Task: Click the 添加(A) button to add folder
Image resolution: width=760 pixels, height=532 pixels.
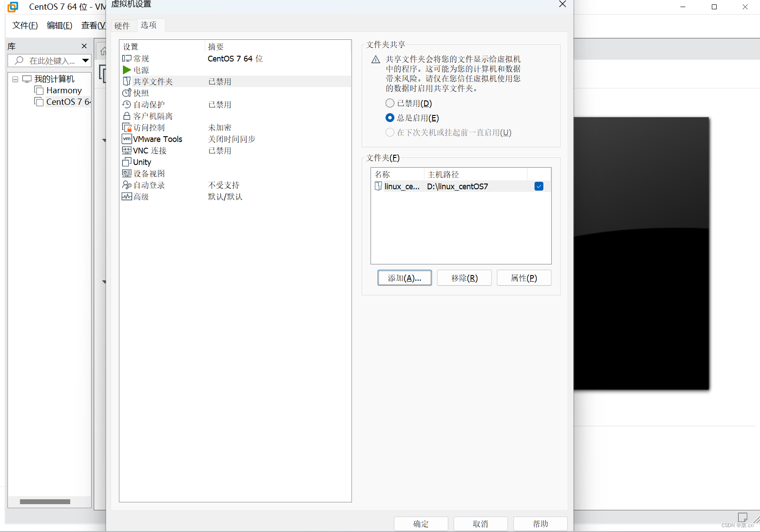Action: coord(404,278)
